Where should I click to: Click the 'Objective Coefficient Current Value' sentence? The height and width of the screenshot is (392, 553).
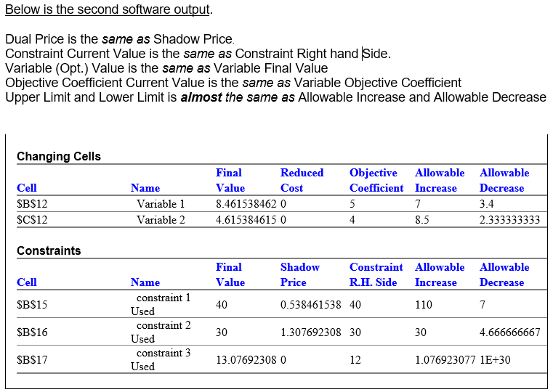(x=233, y=83)
